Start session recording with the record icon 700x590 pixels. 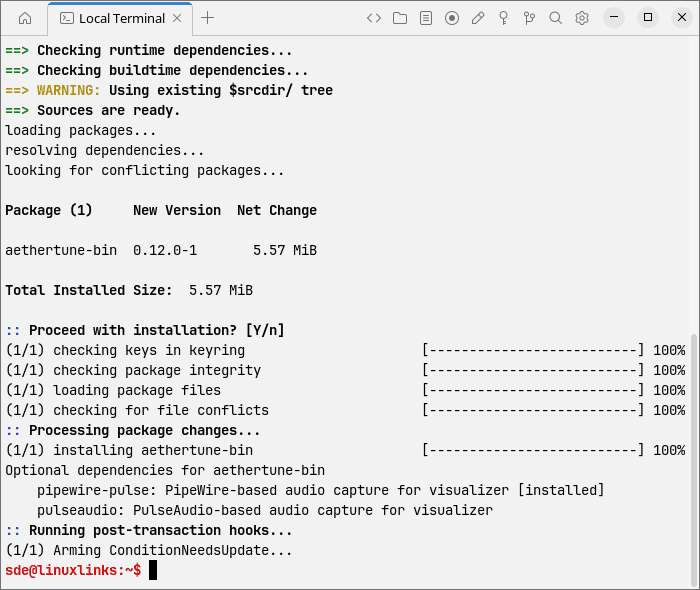tap(452, 18)
